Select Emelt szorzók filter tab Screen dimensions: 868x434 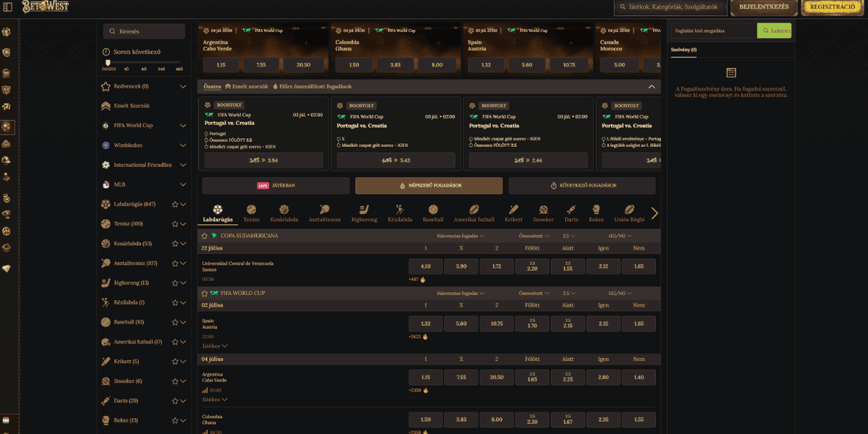point(247,86)
